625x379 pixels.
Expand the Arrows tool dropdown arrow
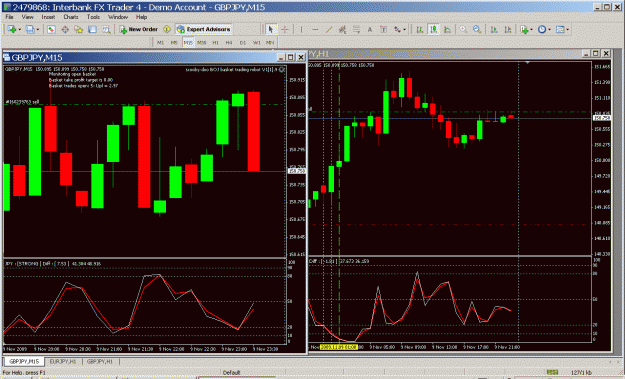(405, 29)
